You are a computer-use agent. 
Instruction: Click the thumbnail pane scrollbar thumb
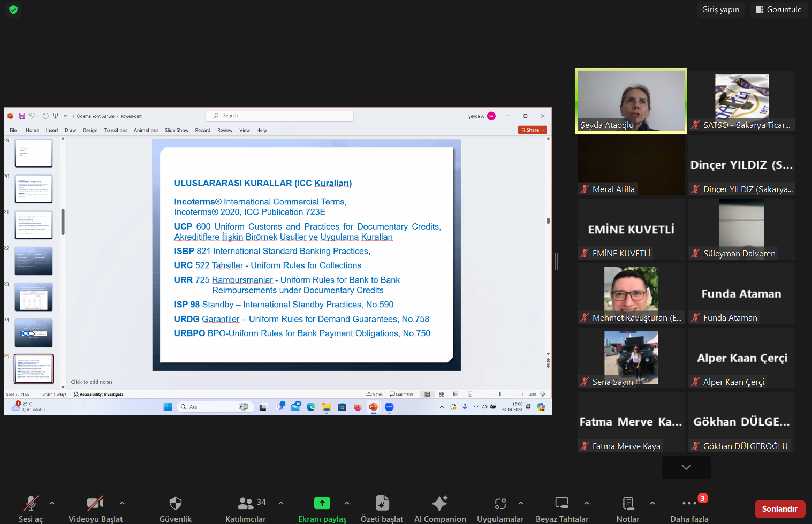tap(63, 222)
